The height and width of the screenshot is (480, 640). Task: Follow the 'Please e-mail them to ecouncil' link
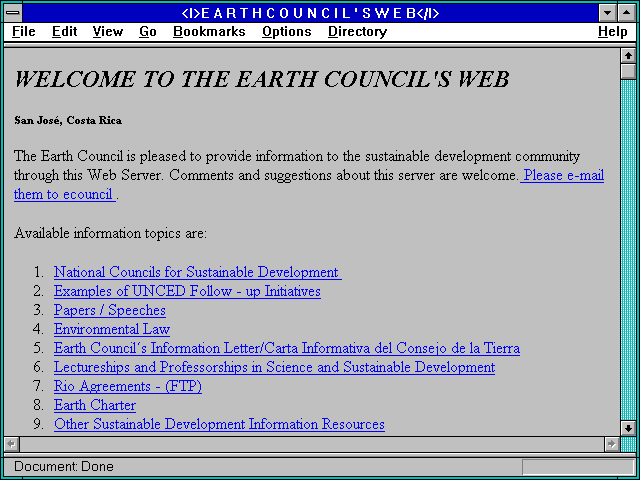click(562, 175)
